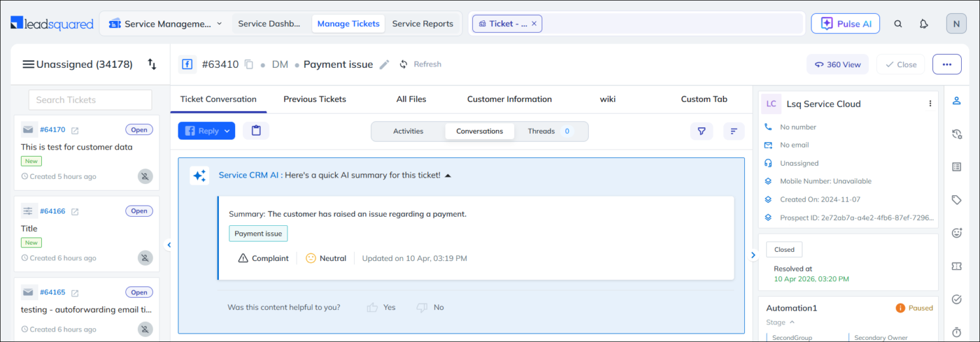Viewport: 980px width, 342px height.
Task: Copy ticket number #63410
Action: point(249,64)
